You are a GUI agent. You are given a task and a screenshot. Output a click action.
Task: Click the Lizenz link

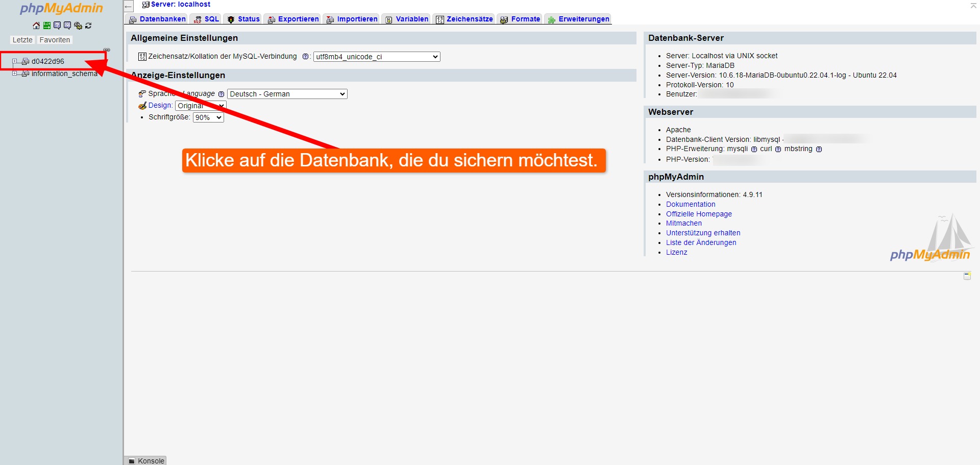click(x=676, y=252)
